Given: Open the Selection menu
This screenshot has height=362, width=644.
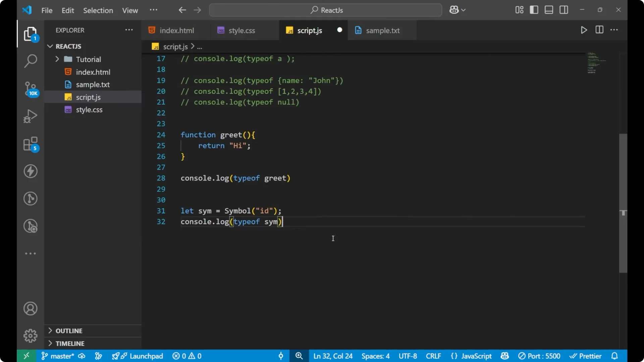Looking at the screenshot, I should [x=98, y=10].
